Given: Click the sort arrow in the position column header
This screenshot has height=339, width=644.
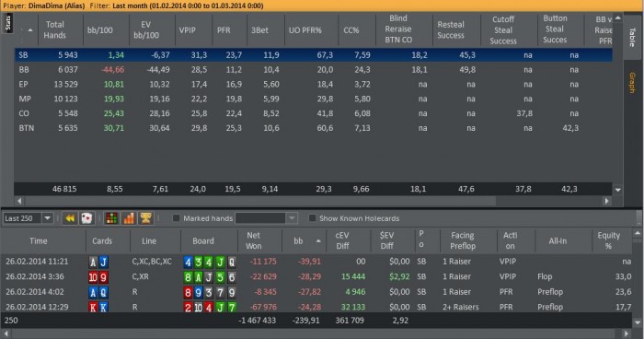Looking at the screenshot, I should click(30, 30).
